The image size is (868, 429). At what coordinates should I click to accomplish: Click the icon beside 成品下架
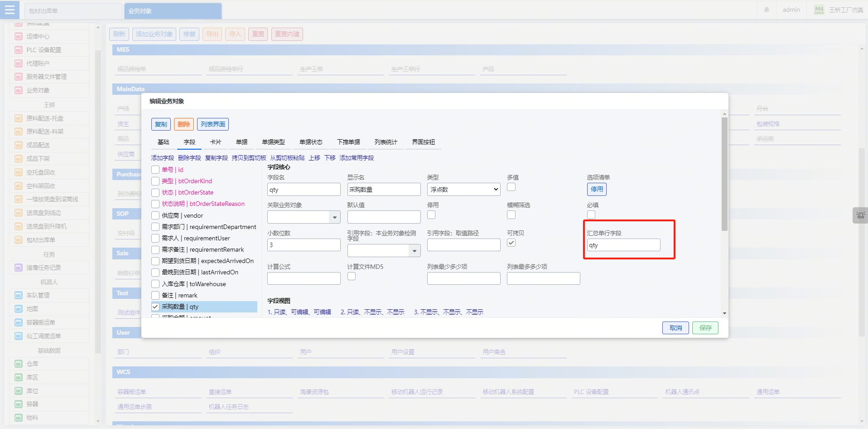(19, 159)
